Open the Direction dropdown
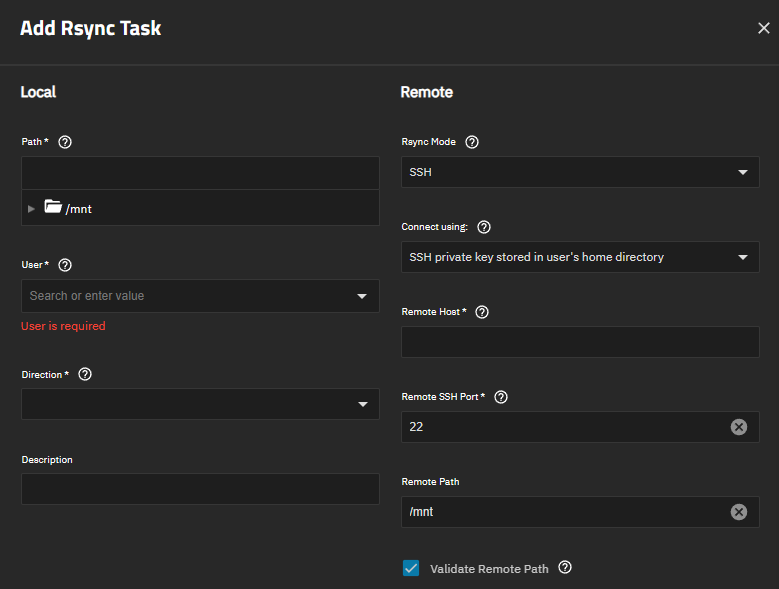This screenshot has height=589, width=779. (x=363, y=404)
